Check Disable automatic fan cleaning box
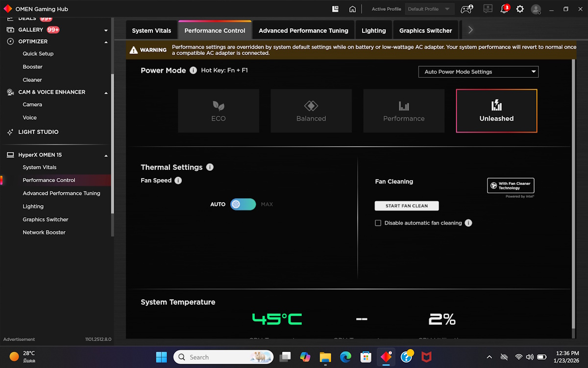Viewport: 588px width, 368px height. [378, 223]
